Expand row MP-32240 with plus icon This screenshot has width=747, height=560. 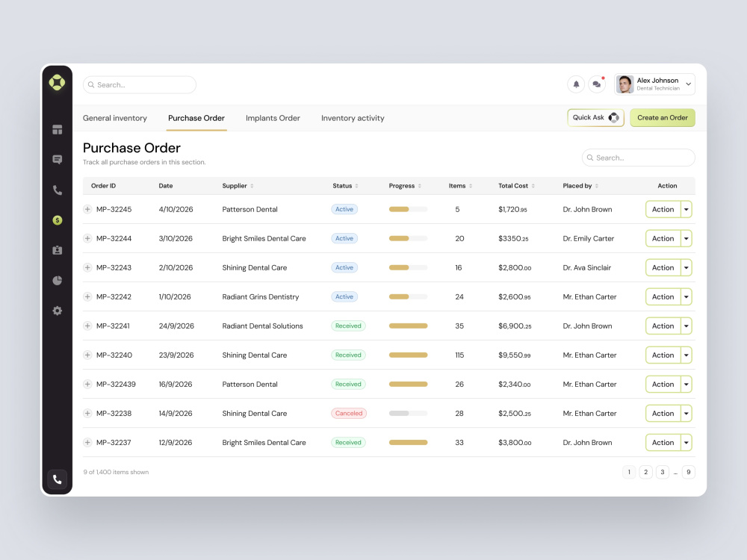point(87,355)
